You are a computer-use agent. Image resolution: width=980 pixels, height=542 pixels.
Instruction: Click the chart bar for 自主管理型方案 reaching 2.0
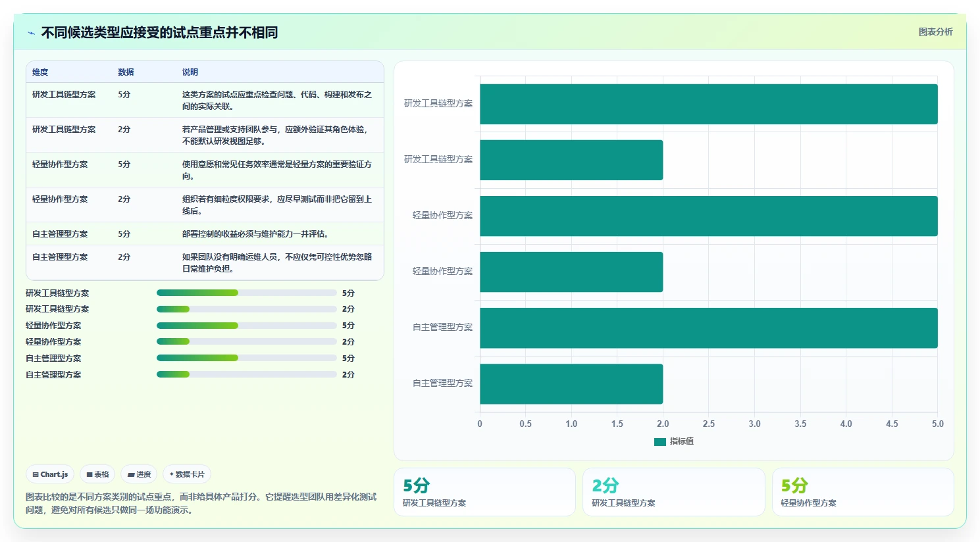[x=571, y=383]
